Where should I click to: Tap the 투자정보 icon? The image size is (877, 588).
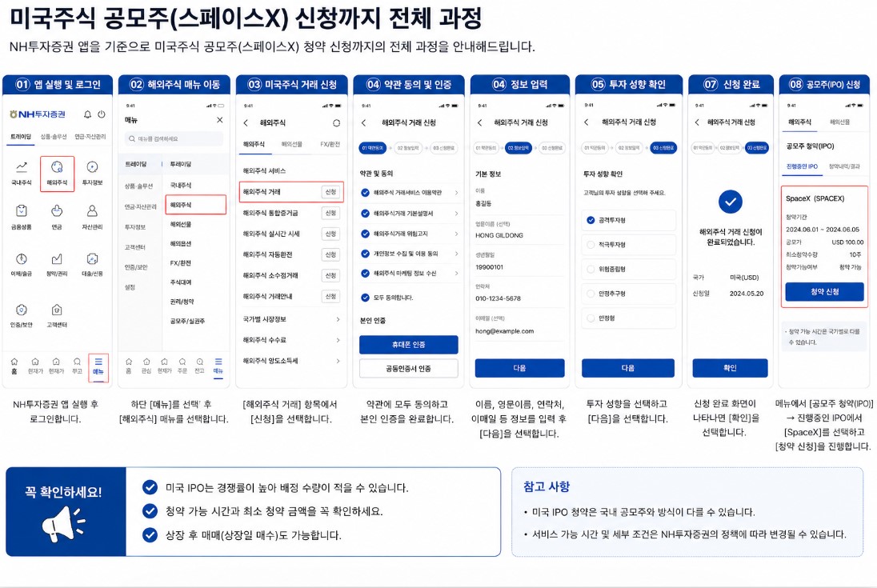(92, 166)
